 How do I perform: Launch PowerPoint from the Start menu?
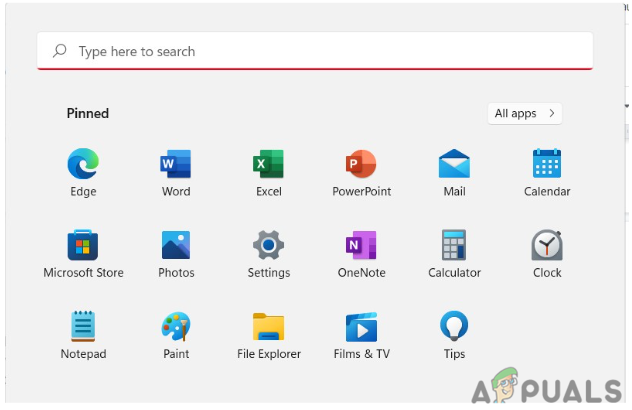(361, 164)
